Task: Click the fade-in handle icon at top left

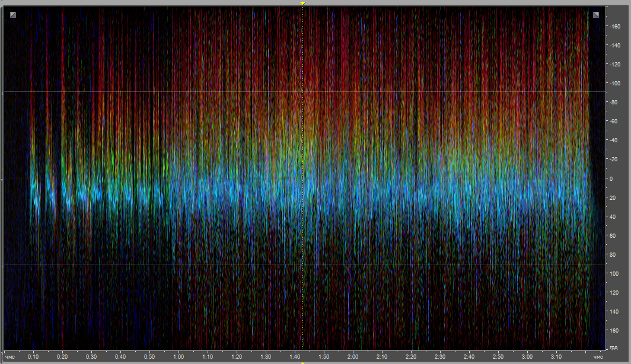Action: pyautogui.click(x=13, y=15)
